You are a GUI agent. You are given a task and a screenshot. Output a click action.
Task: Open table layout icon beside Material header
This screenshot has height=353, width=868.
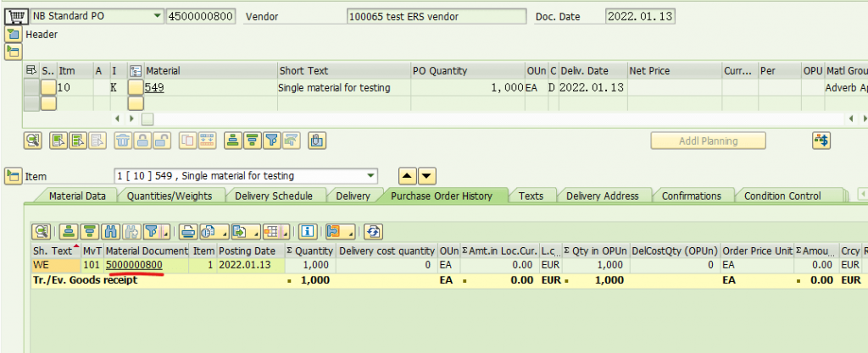[x=136, y=71]
